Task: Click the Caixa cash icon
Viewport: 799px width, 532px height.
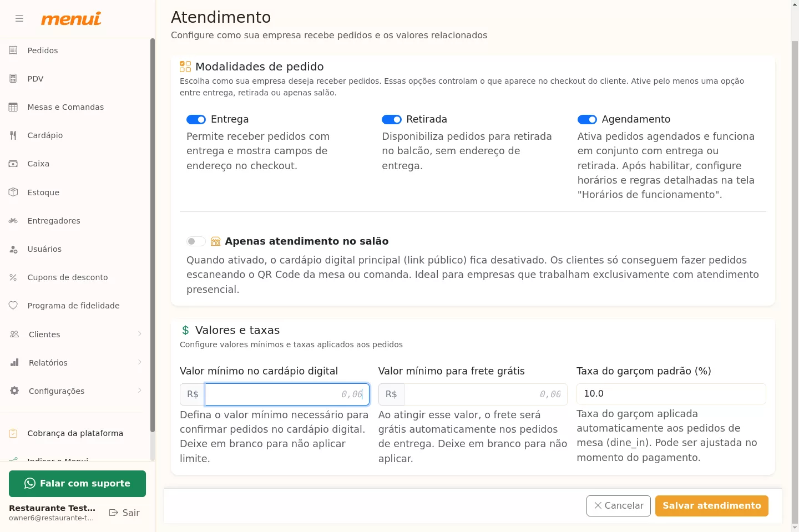Action: coord(13,164)
